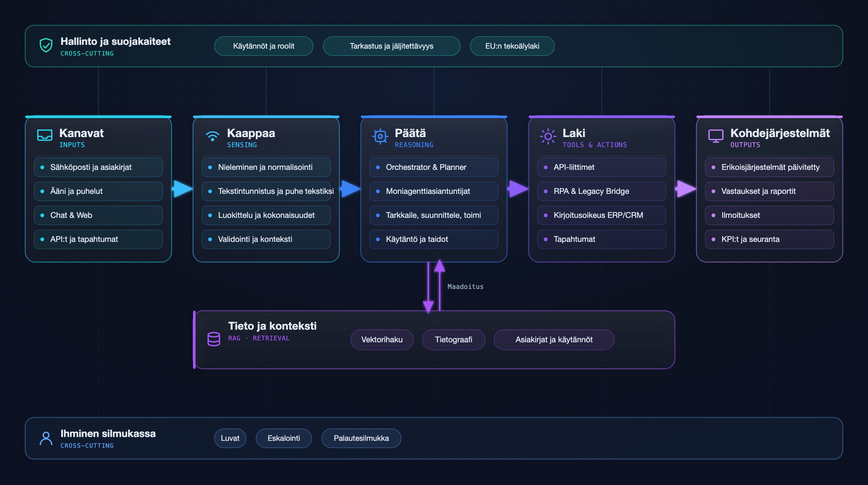868x485 pixels.
Task: Click the processor icon next to Päätä
Action: pyautogui.click(x=380, y=136)
